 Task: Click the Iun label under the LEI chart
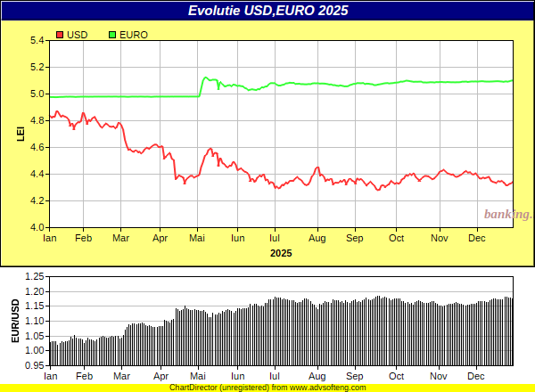coord(237,238)
